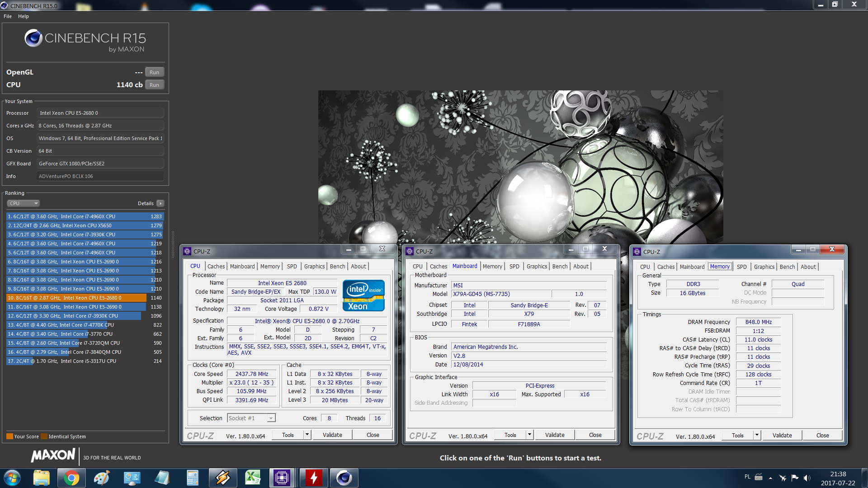Run the OpenGL benchmark
The image size is (868, 488).
click(x=154, y=72)
